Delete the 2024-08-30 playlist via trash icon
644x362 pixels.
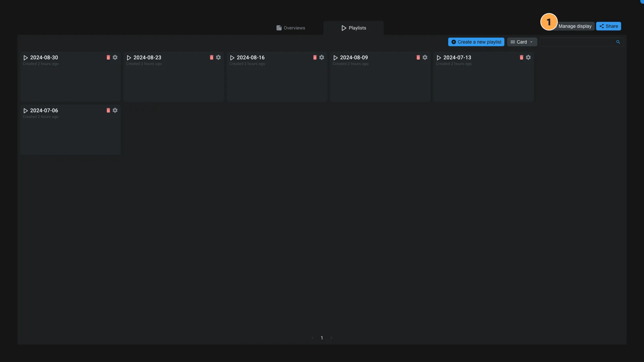click(x=108, y=57)
